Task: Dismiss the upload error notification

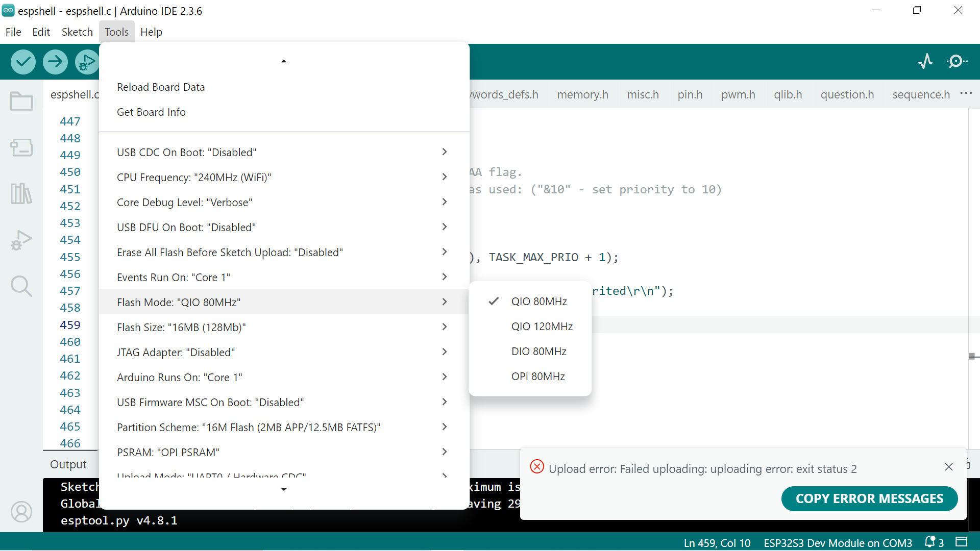Action: click(x=948, y=467)
